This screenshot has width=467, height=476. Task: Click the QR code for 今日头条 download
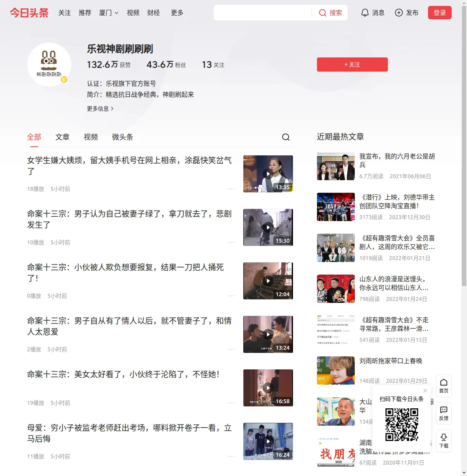[x=402, y=424]
